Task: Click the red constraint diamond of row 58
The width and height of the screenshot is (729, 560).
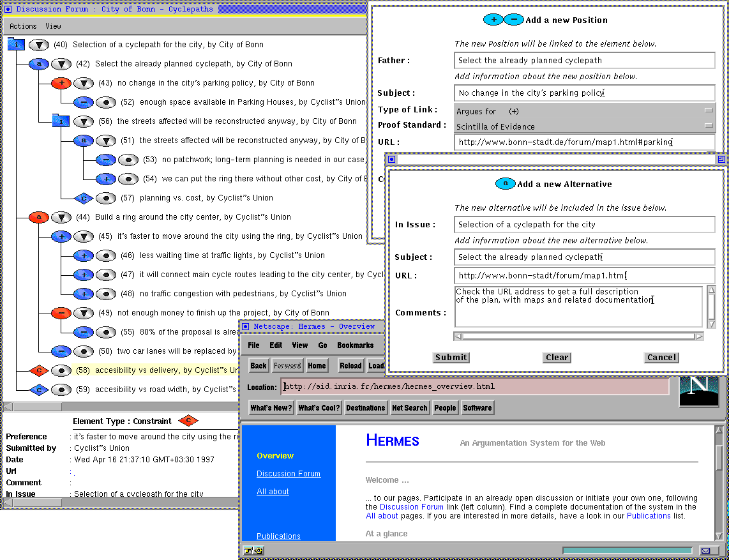Action: [x=39, y=371]
